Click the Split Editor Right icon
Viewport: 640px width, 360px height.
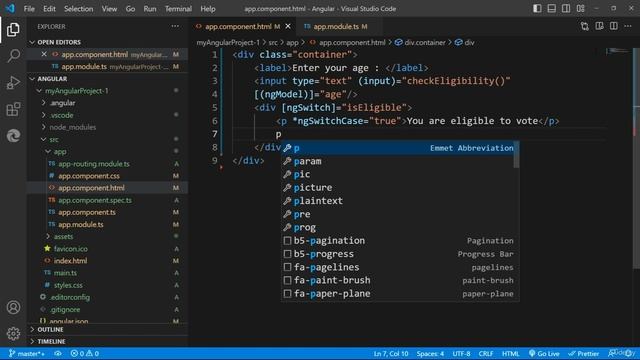613,26
